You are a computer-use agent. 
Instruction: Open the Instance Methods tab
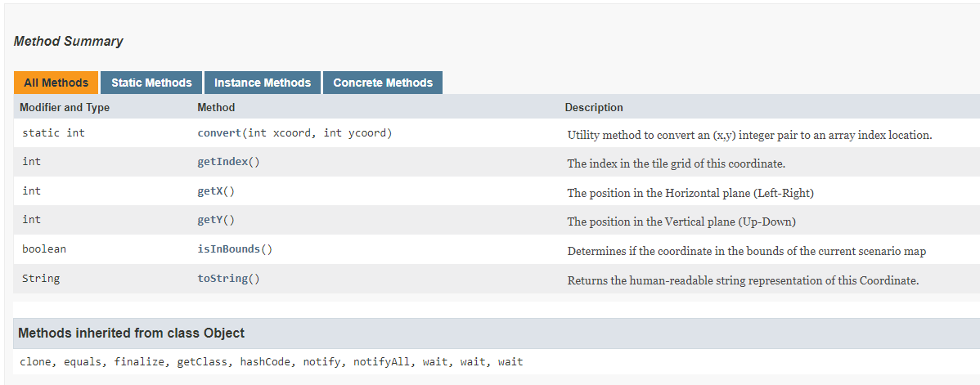(x=263, y=83)
